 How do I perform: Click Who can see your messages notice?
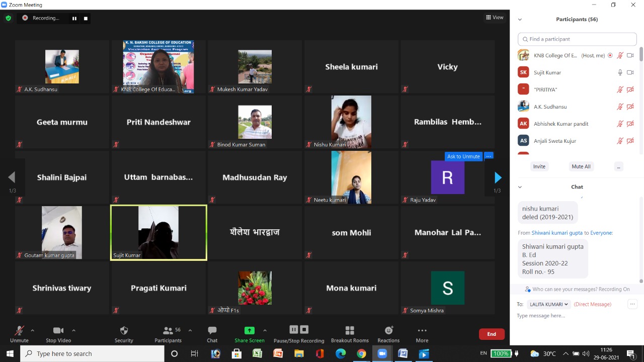click(x=577, y=289)
